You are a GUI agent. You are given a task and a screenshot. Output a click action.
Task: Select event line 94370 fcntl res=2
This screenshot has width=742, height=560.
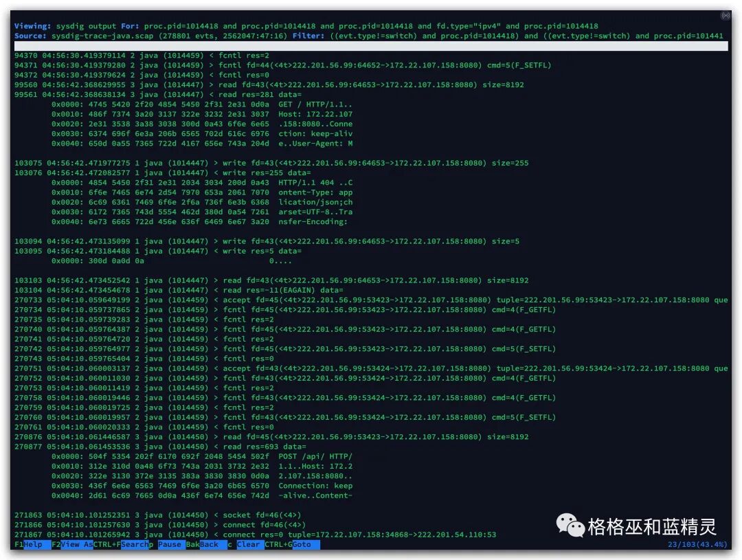142,56
